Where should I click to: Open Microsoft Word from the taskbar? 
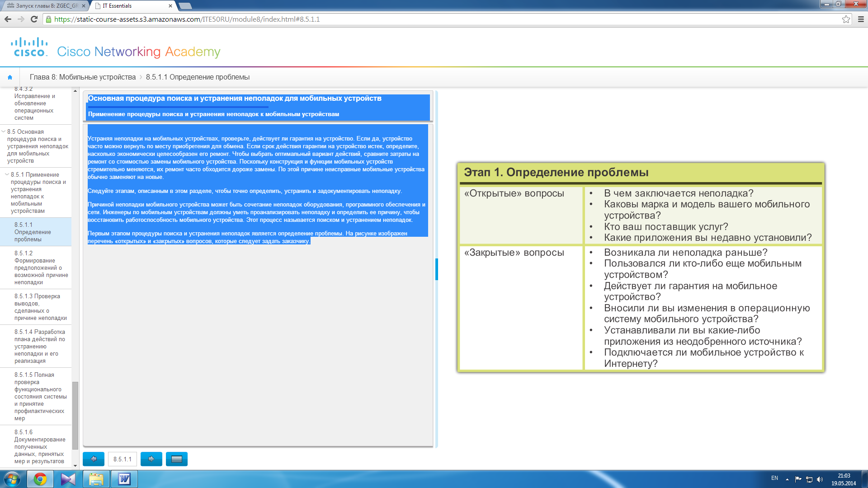(x=124, y=479)
